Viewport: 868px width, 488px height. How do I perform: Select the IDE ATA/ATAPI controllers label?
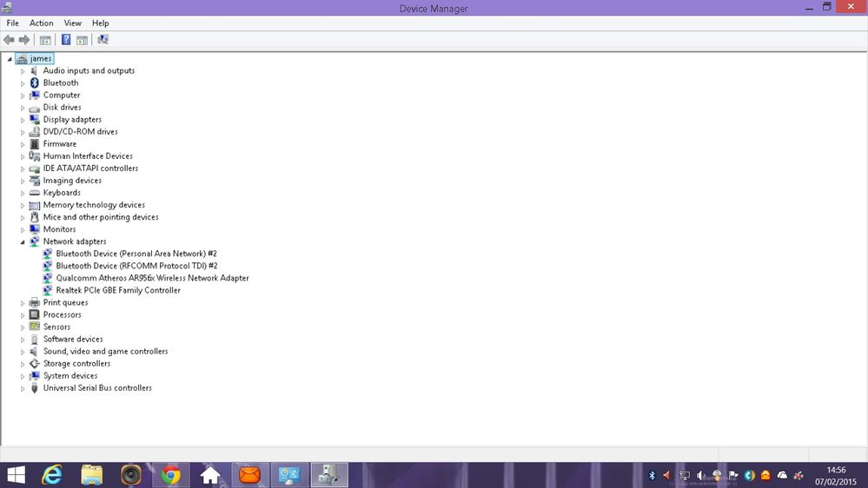point(90,168)
